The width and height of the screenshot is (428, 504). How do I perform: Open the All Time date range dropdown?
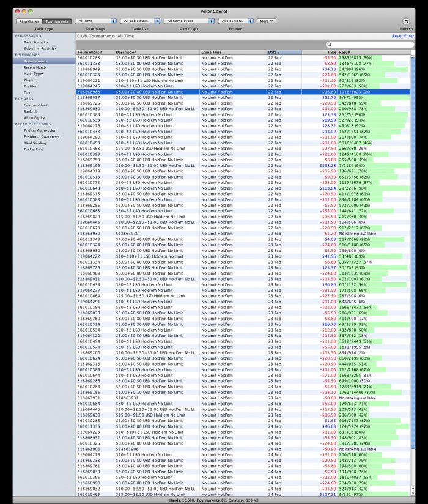click(96, 21)
